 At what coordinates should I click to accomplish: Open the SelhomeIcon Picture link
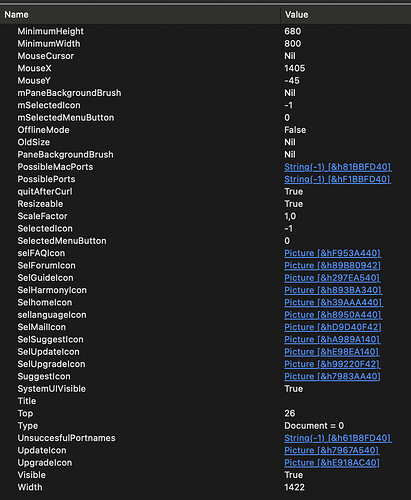pos(333,303)
